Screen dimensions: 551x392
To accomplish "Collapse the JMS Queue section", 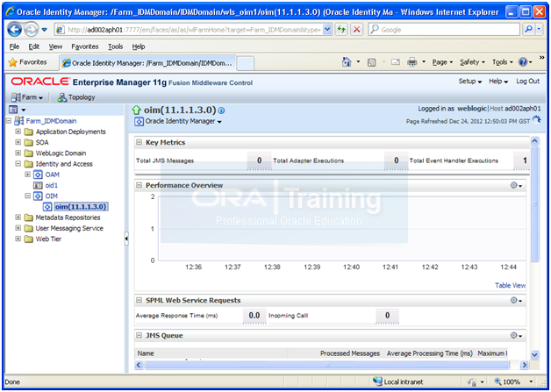I will point(140,336).
